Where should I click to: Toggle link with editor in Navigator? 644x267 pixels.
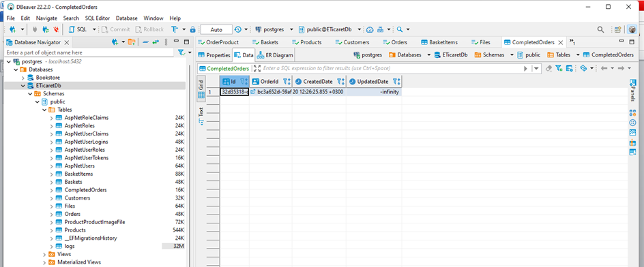pyautogui.click(x=156, y=42)
